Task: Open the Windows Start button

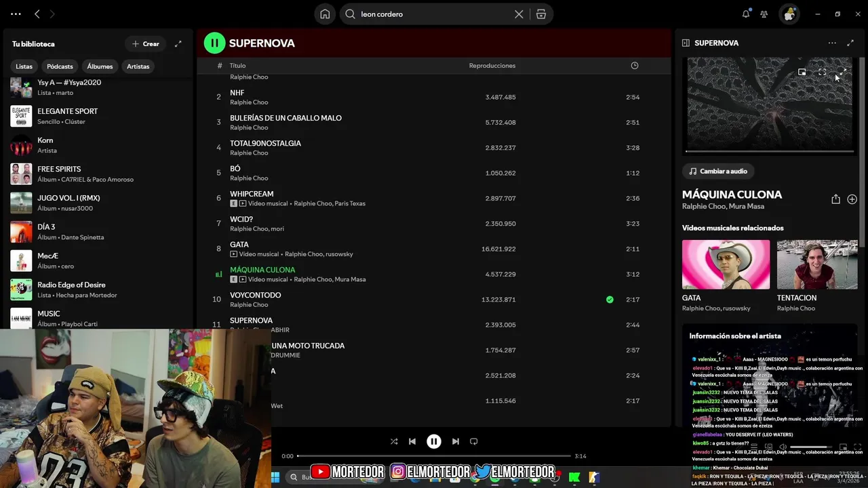Action: pos(275,477)
